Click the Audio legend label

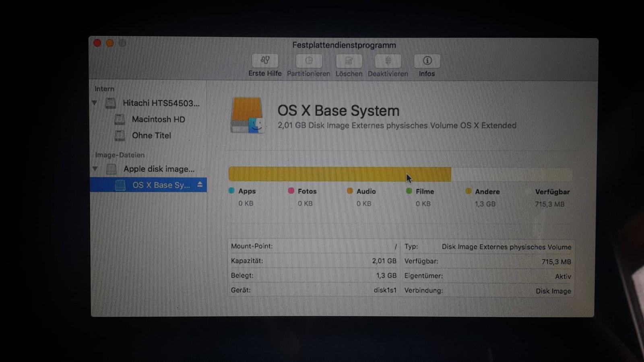366,191
